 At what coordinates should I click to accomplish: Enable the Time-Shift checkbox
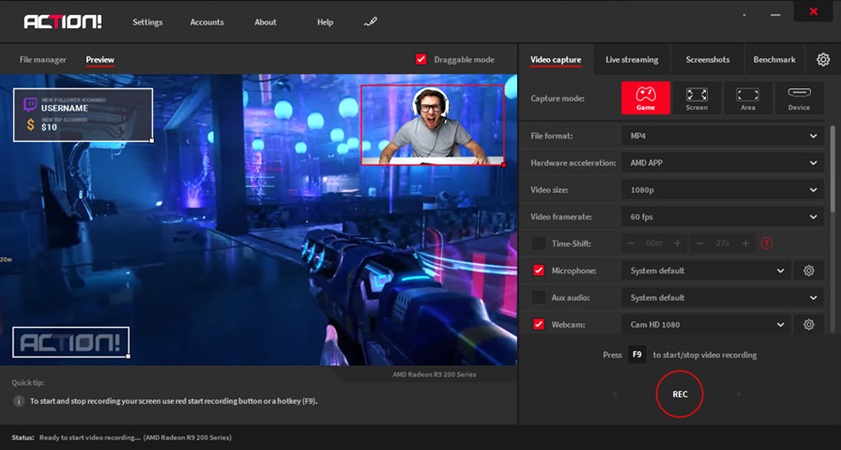coord(539,243)
